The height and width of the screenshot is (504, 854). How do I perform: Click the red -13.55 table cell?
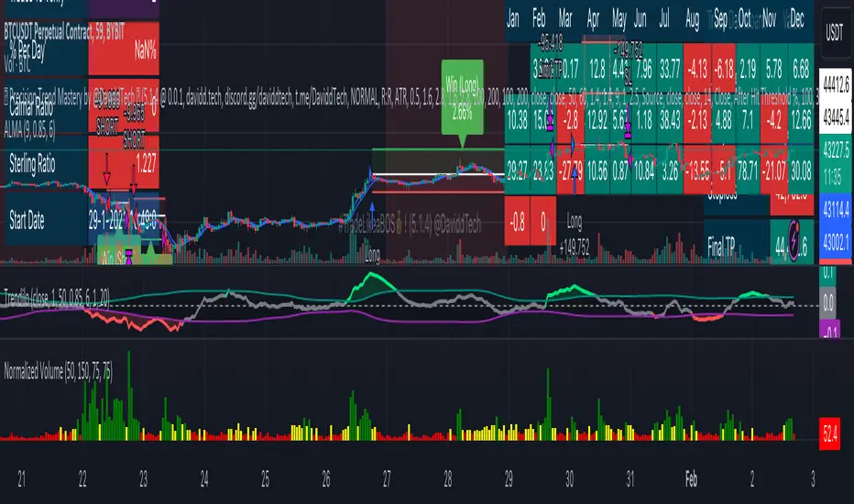[x=697, y=170]
